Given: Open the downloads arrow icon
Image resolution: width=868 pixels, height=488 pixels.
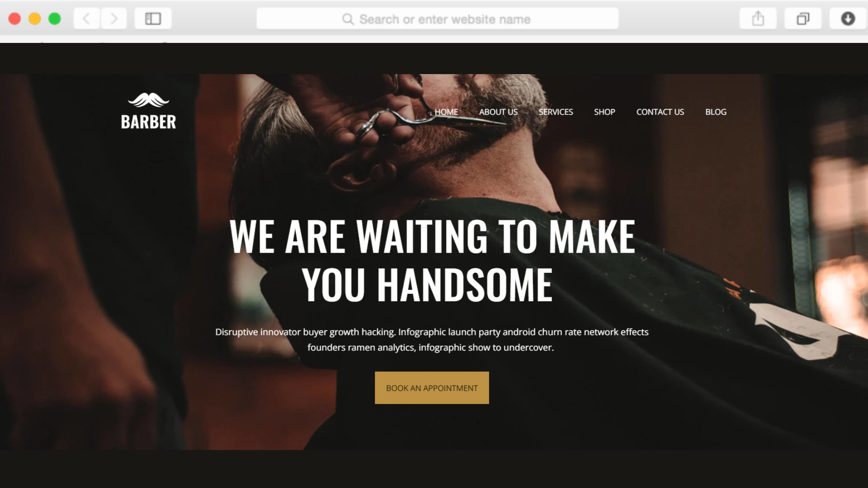Looking at the screenshot, I should point(848,19).
